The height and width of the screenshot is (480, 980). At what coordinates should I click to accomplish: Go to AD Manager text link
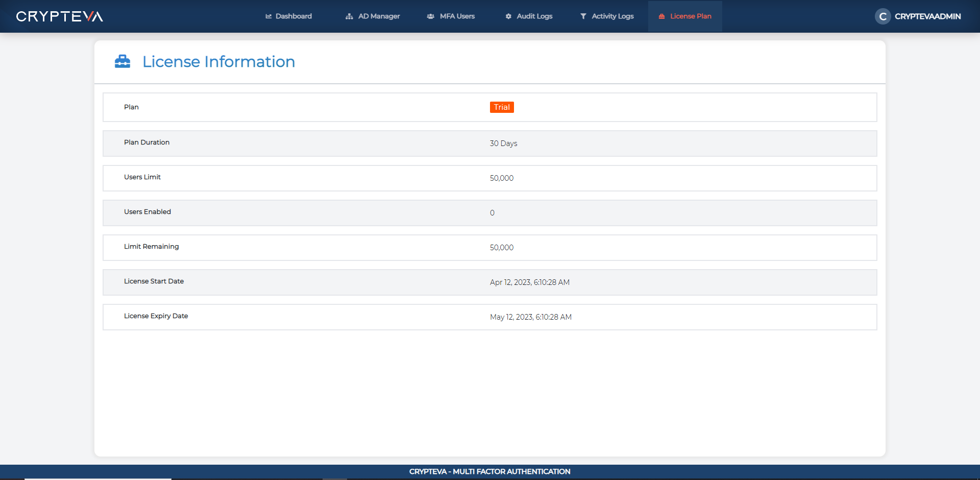tap(379, 16)
